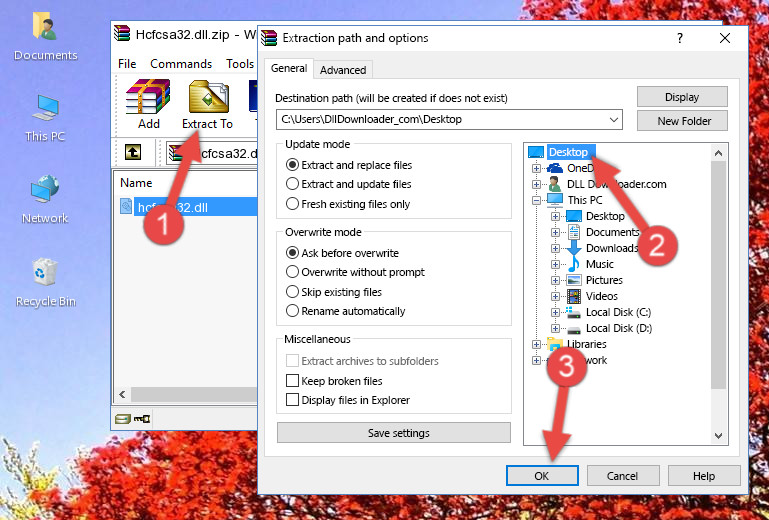The image size is (769, 520).
Task: Click the drive icon in WinRAR status bar
Action: click(x=123, y=419)
